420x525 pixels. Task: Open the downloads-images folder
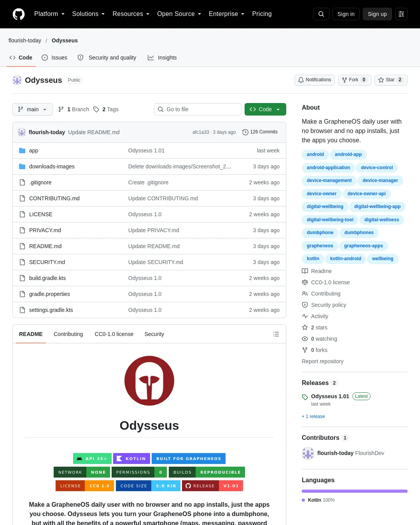(x=52, y=166)
